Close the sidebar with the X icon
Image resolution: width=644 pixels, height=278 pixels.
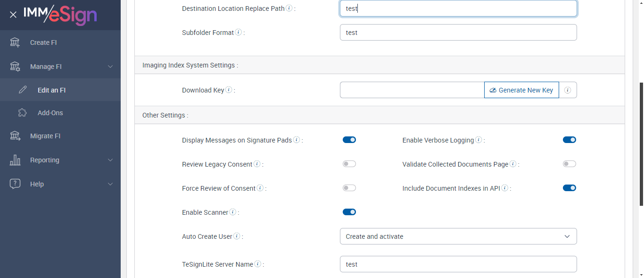click(13, 15)
